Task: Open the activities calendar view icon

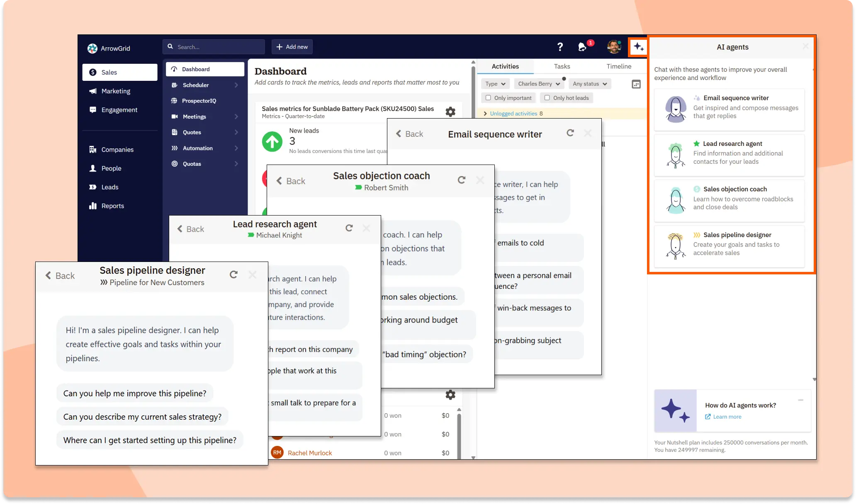Action: tap(636, 84)
